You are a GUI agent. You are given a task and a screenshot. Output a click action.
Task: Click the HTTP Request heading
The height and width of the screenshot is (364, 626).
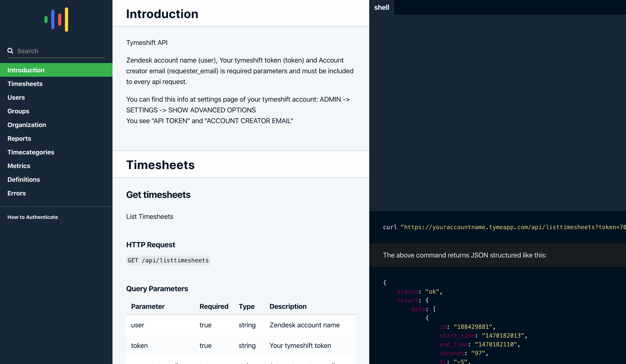[x=151, y=245]
